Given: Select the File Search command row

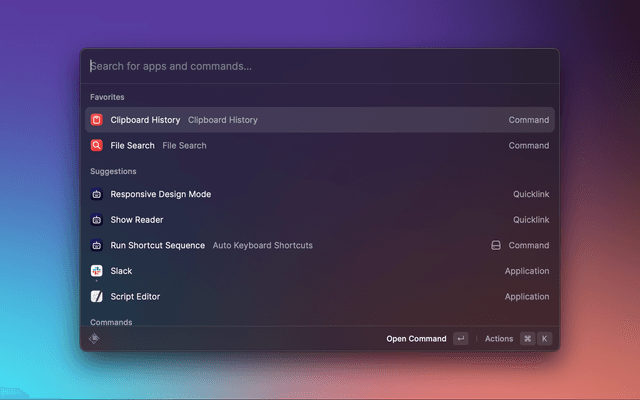Looking at the screenshot, I should pos(320,145).
